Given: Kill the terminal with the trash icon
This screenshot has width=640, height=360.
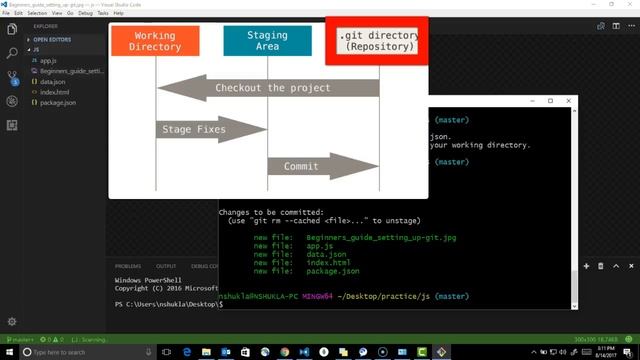Looking at the screenshot, I should (x=601, y=266).
